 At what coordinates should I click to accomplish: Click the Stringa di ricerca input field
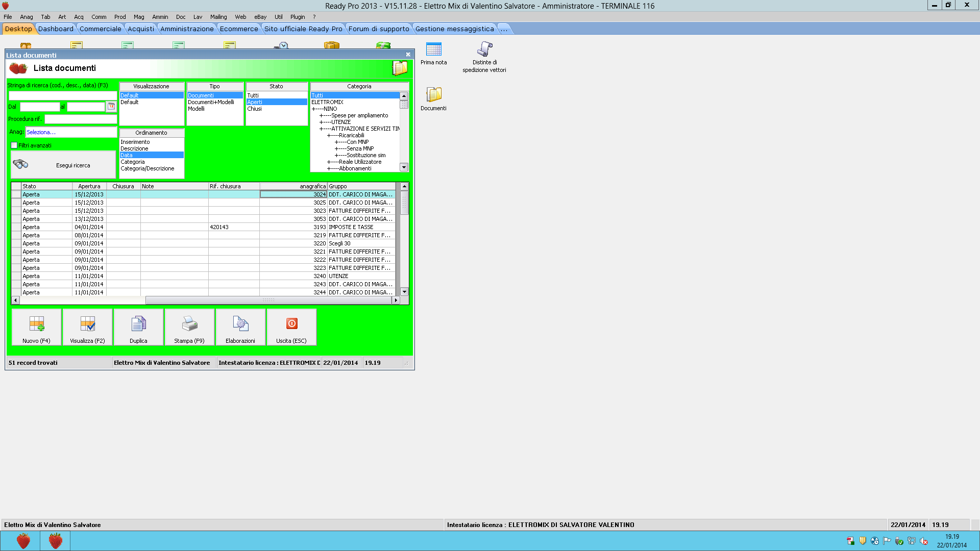pyautogui.click(x=63, y=95)
